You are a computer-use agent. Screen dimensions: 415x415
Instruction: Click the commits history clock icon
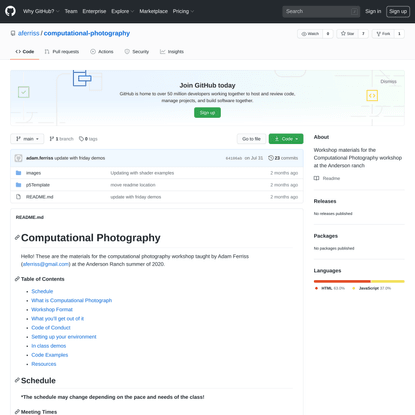pos(271,158)
